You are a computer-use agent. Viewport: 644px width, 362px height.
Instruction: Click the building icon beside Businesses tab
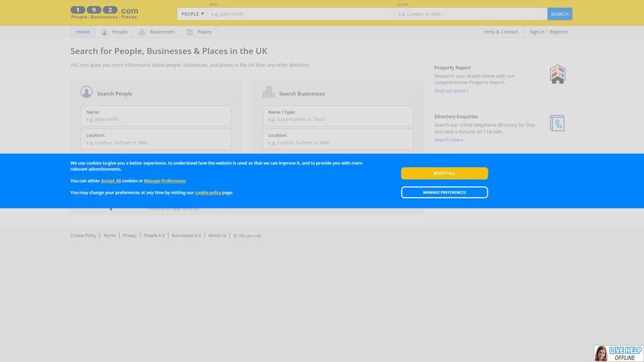142,32
